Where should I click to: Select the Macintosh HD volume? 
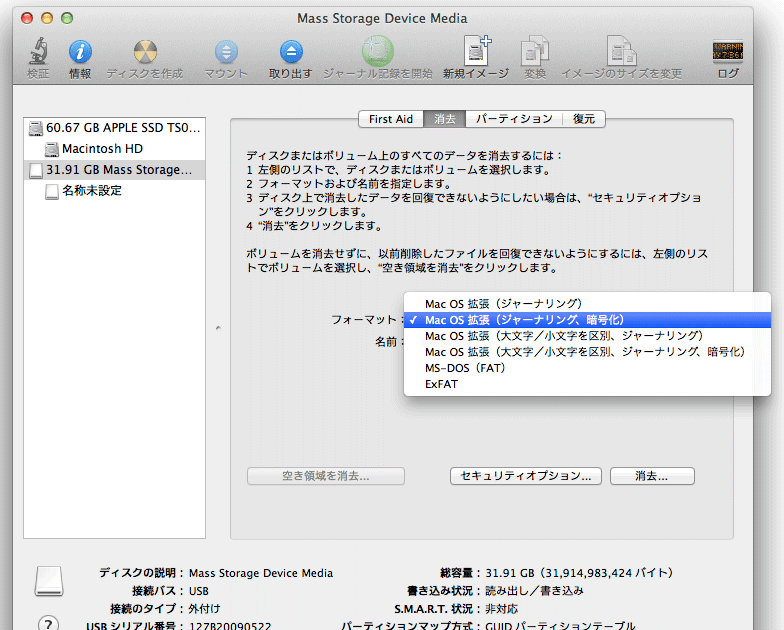(114, 149)
